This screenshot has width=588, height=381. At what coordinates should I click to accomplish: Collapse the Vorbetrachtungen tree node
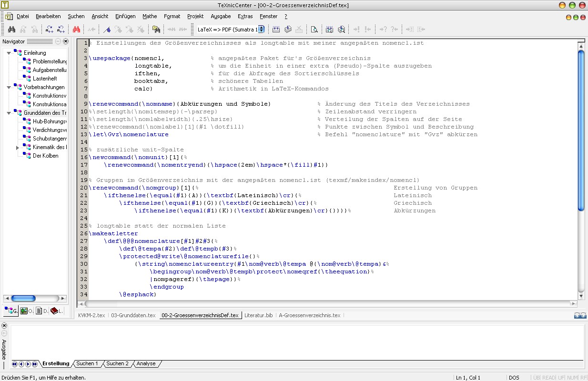[9, 87]
